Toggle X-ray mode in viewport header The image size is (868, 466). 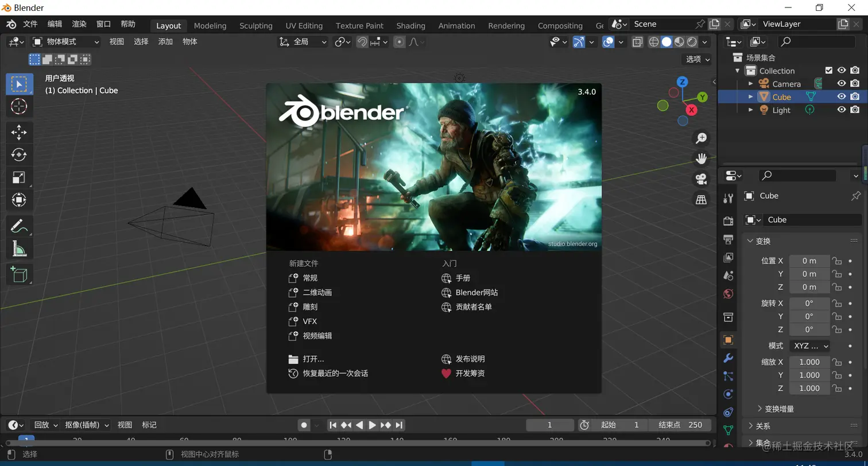(x=637, y=42)
